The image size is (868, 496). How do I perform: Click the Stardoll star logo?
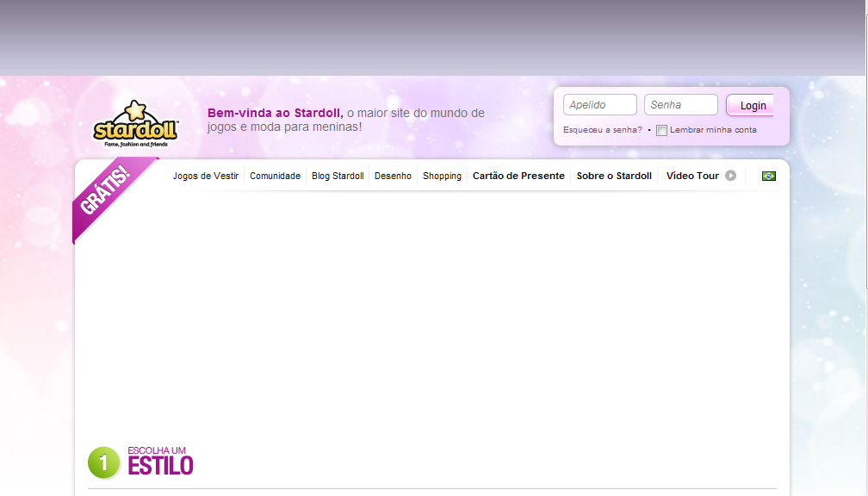(x=135, y=123)
